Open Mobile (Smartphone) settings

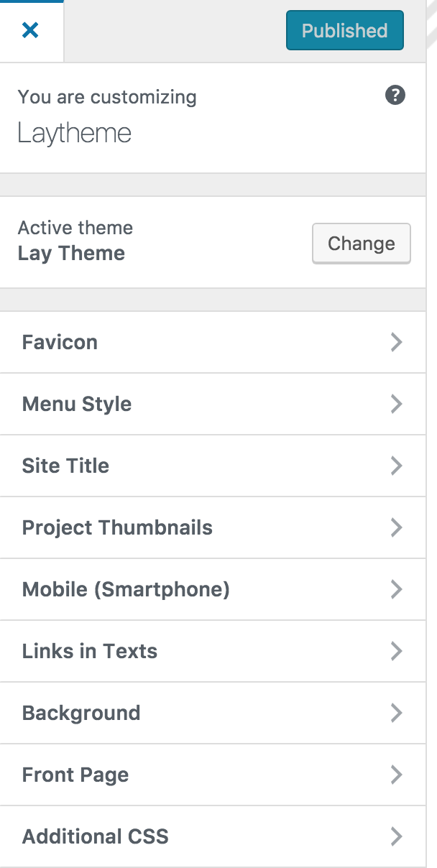tap(126, 589)
